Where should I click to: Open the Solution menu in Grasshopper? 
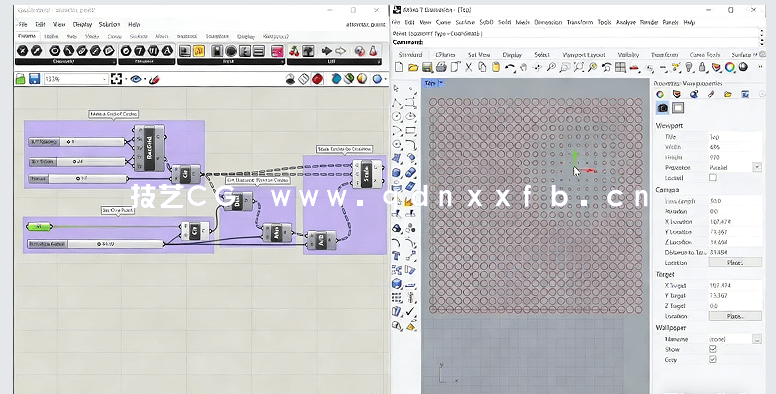point(109,24)
